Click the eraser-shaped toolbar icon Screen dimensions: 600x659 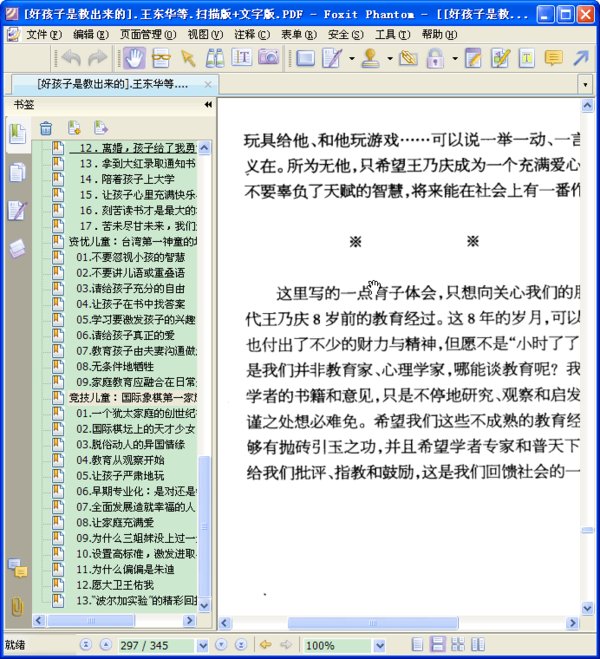(408, 58)
